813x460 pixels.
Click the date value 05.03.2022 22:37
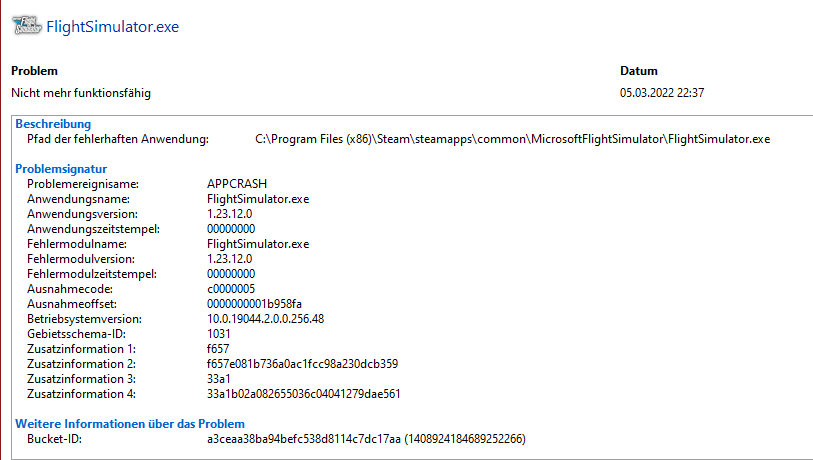(x=662, y=93)
